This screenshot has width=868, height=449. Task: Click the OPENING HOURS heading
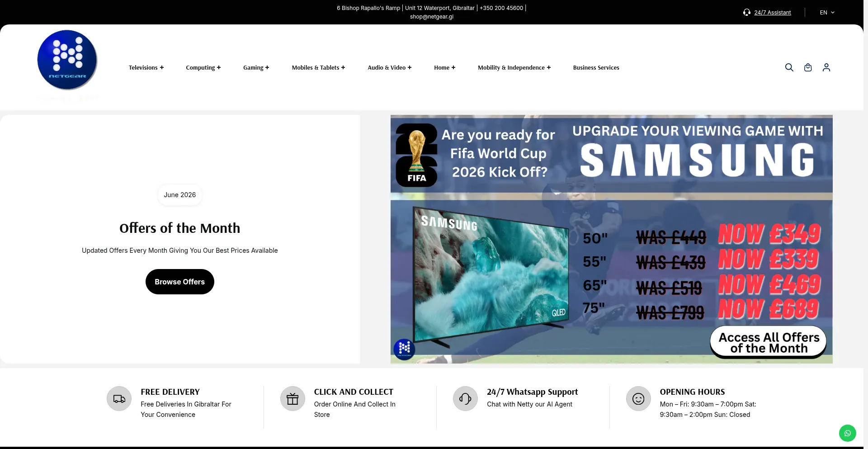pos(692,392)
